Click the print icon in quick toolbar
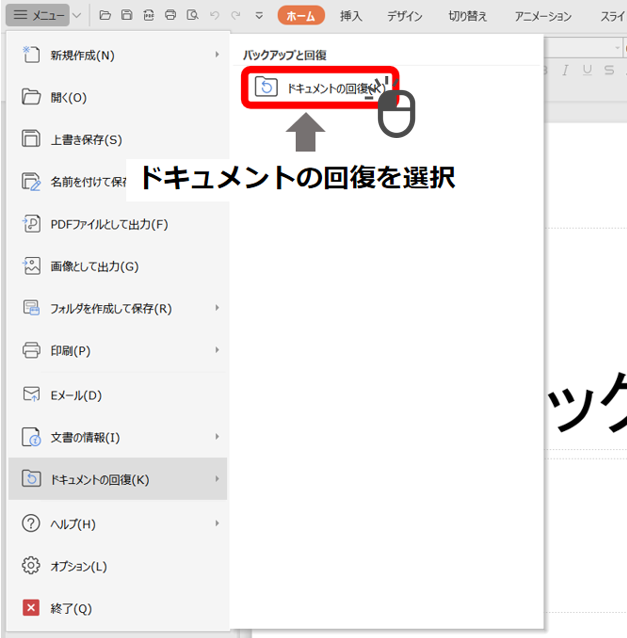627x638 pixels. (x=170, y=15)
